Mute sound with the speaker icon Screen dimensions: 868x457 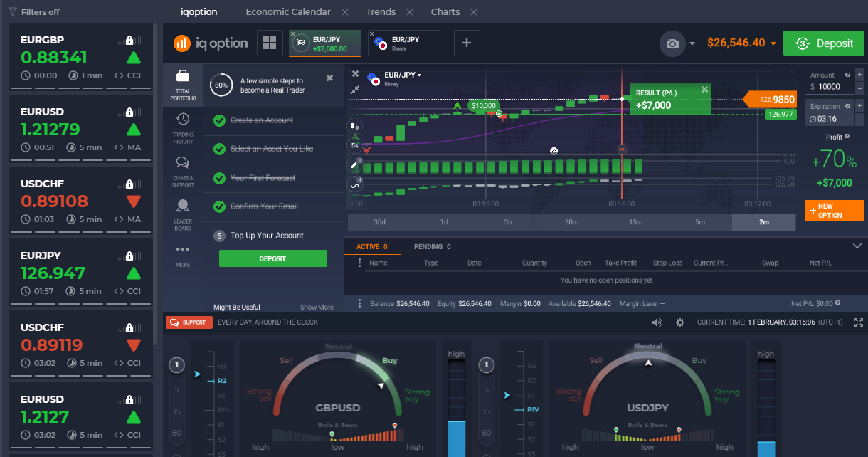click(x=657, y=322)
